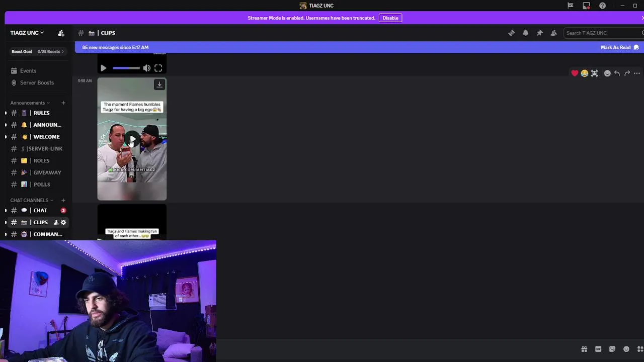Open the GIF picker
Image resolution: width=644 pixels, height=362 pixels.
[x=598, y=349]
